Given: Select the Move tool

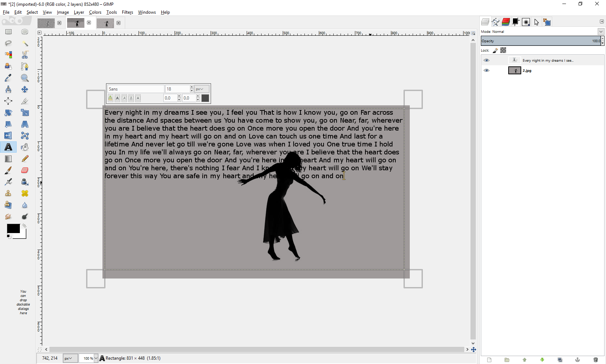Looking at the screenshot, I should 25,89.
